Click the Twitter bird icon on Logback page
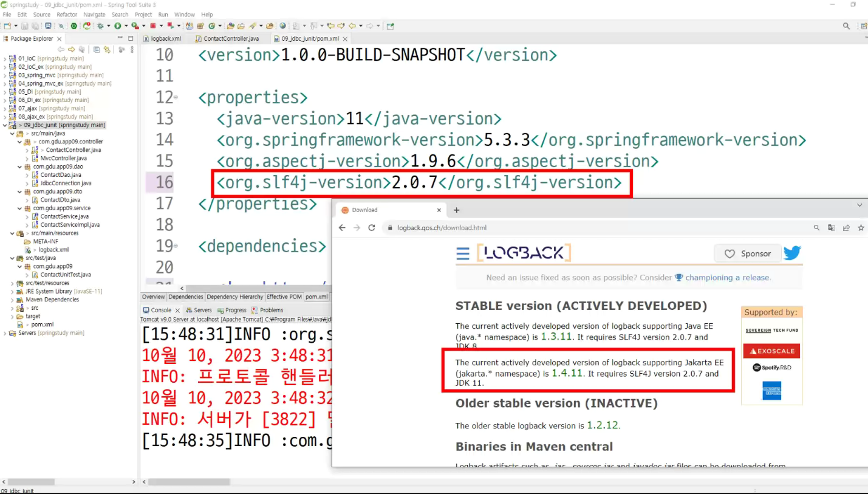 [792, 253]
